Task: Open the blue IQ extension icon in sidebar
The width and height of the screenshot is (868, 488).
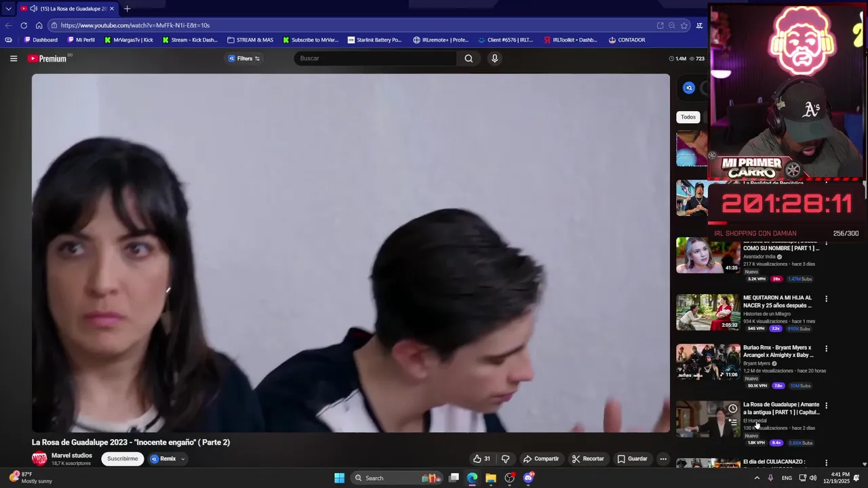Action: [x=689, y=87]
